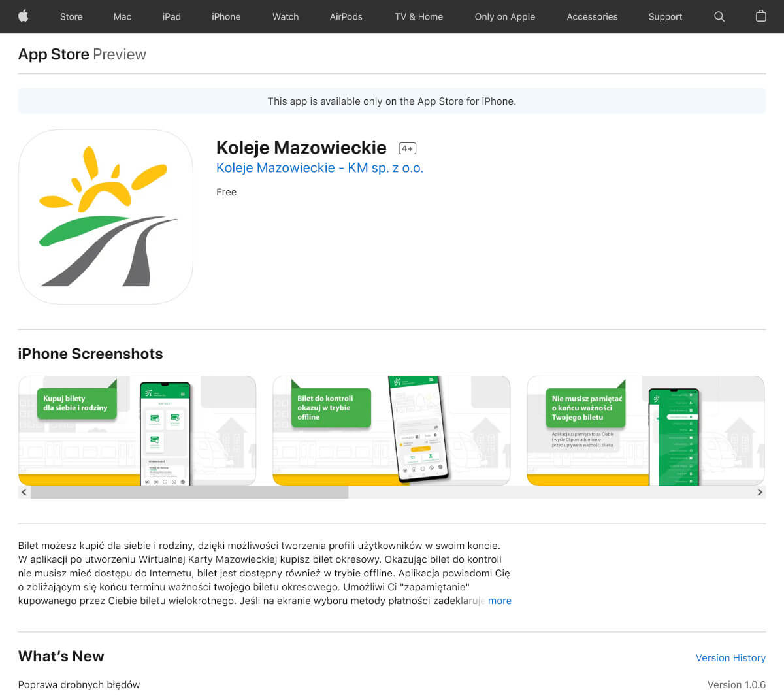Open the Store menu item
This screenshot has height=698, width=784.
pos(71,16)
